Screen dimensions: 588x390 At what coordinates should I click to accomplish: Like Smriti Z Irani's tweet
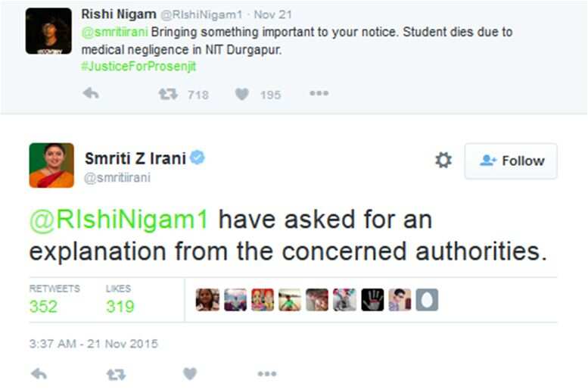pos(190,374)
